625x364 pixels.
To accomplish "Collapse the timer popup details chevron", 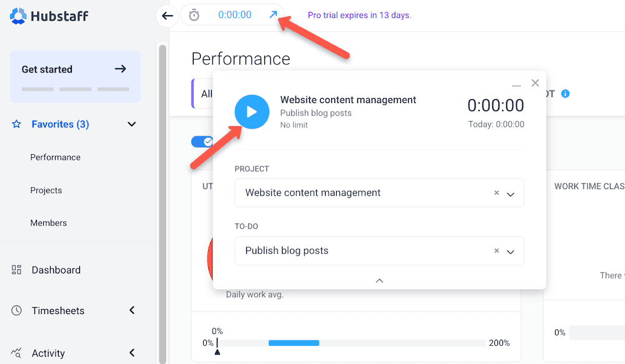I will (379, 281).
